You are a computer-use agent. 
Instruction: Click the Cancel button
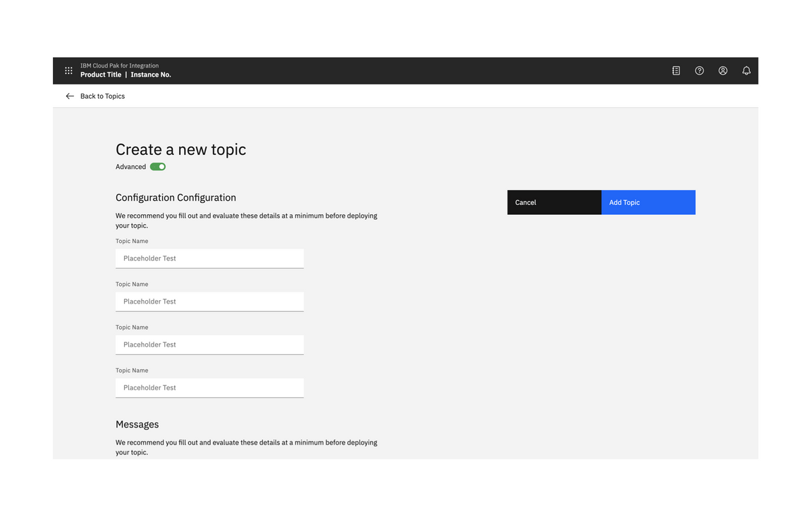tap(554, 202)
